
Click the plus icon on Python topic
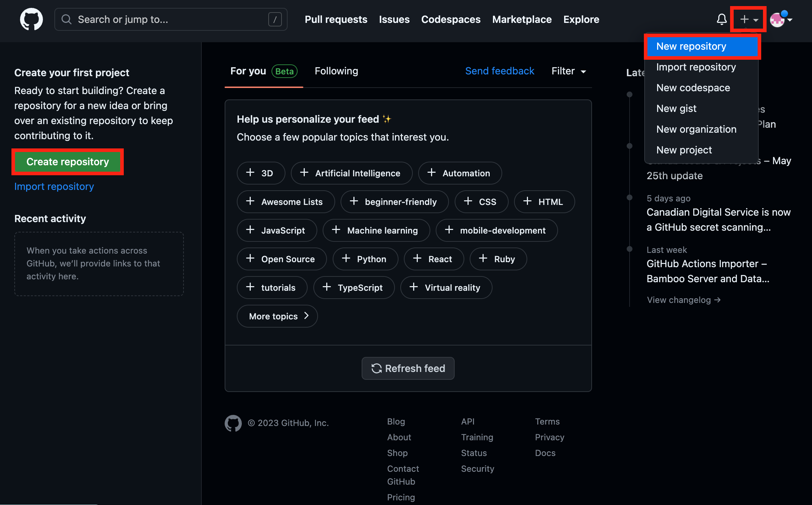coord(346,259)
